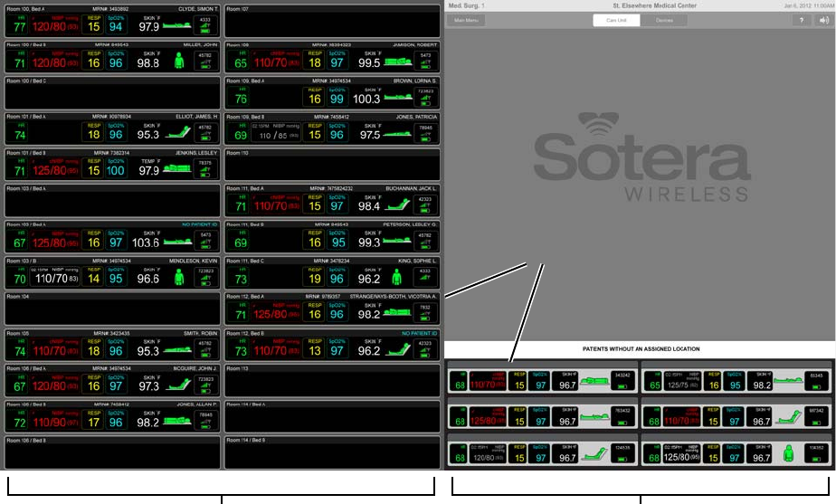The height and width of the screenshot is (504, 836).
Task: Open the empty Room 110 tile
Action: click(x=332, y=165)
